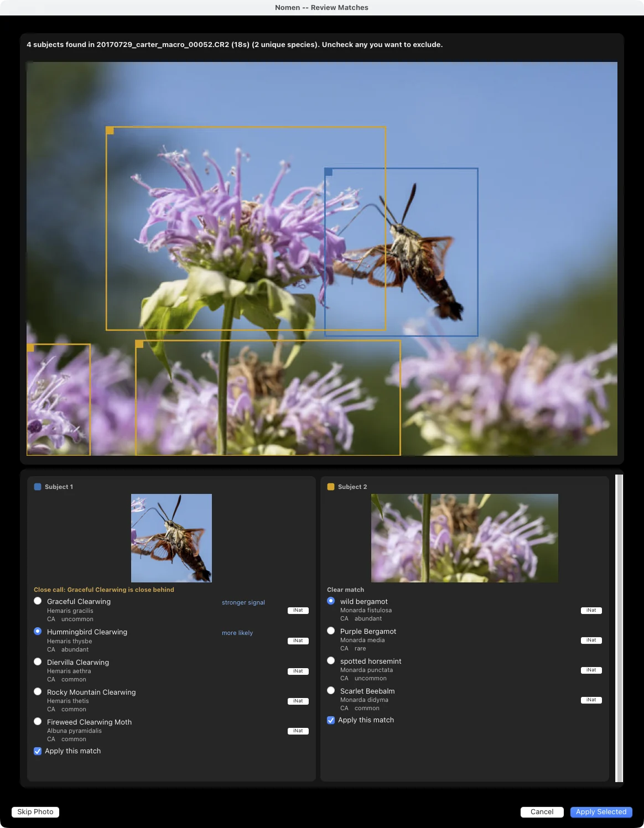Choose the Purple Bergamot option
The image size is (644, 828).
(331, 631)
